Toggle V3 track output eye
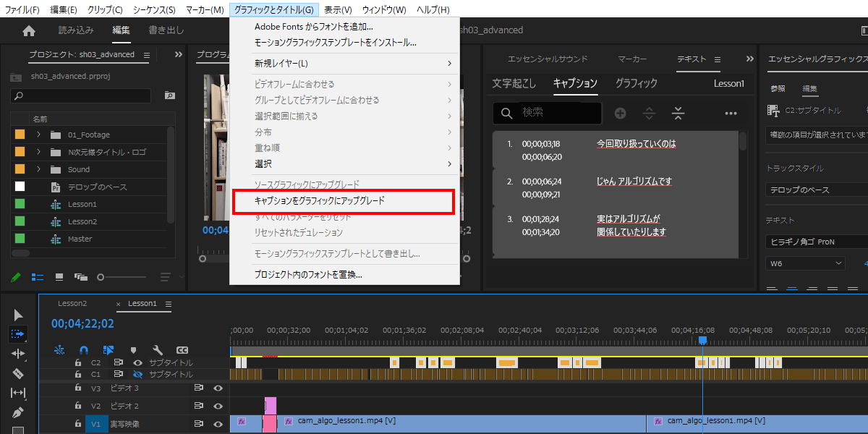 pyautogui.click(x=218, y=388)
